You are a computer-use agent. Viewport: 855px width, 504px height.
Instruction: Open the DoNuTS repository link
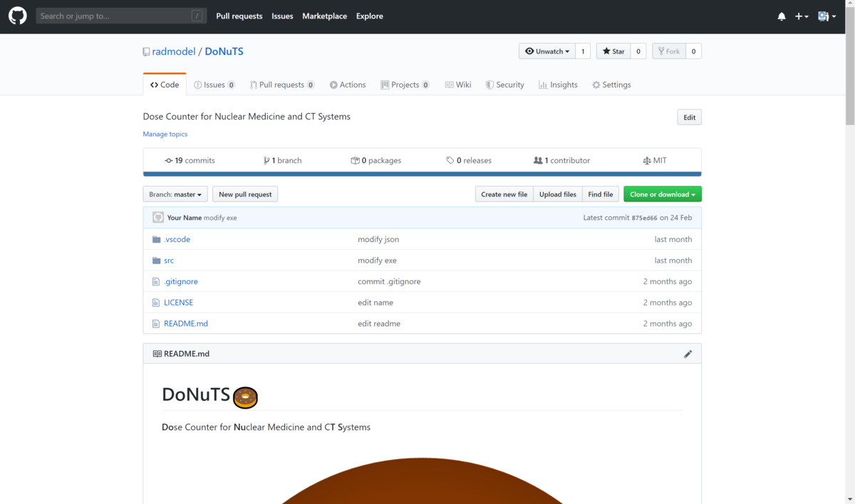224,51
